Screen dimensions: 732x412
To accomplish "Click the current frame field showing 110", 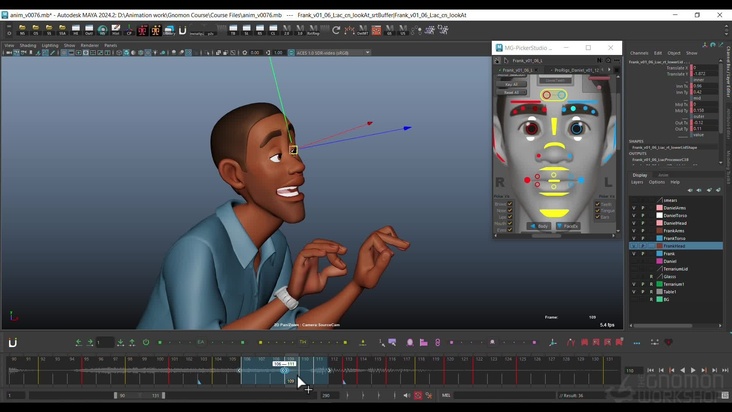I will coord(634,370).
